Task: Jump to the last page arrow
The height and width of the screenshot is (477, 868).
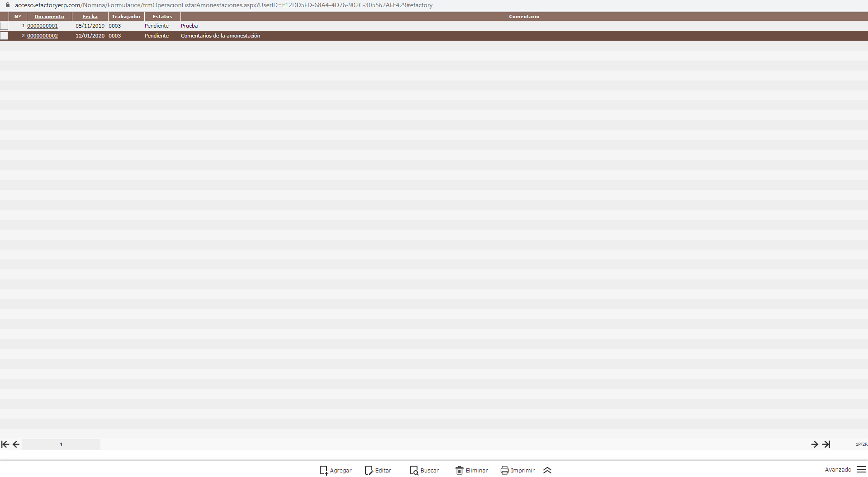Action: pyautogui.click(x=826, y=444)
